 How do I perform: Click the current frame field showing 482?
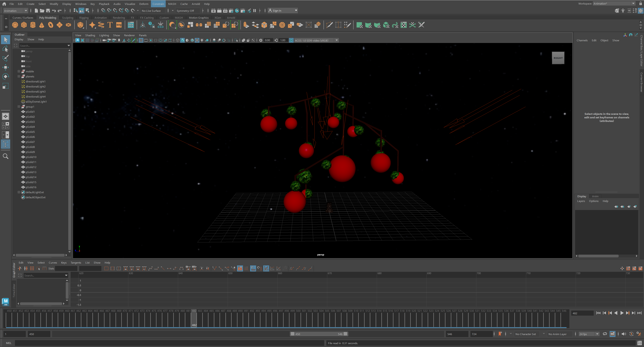pos(582,313)
